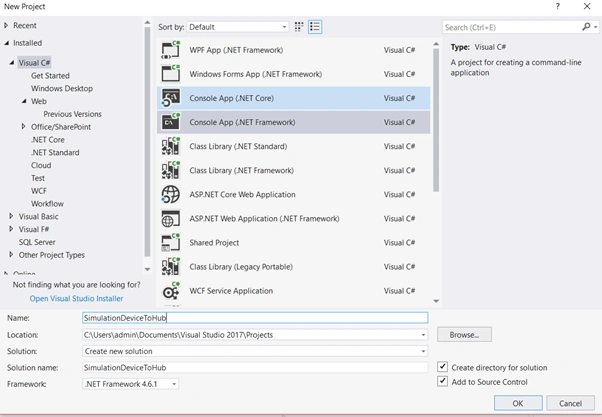Select WCF category
Viewport: 602px width, 417px height.
tap(39, 191)
